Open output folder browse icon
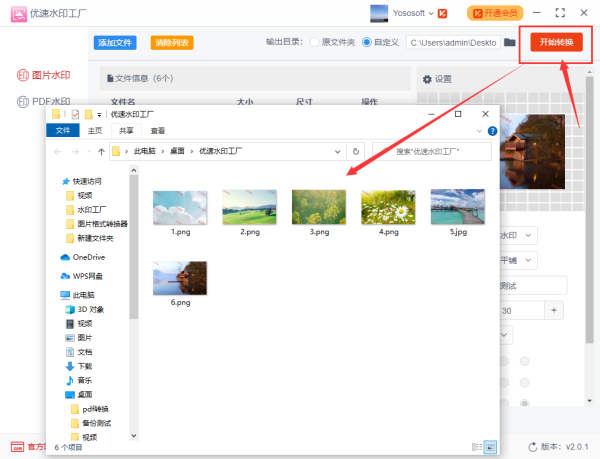600x459 pixels. pyautogui.click(x=509, y=43)
